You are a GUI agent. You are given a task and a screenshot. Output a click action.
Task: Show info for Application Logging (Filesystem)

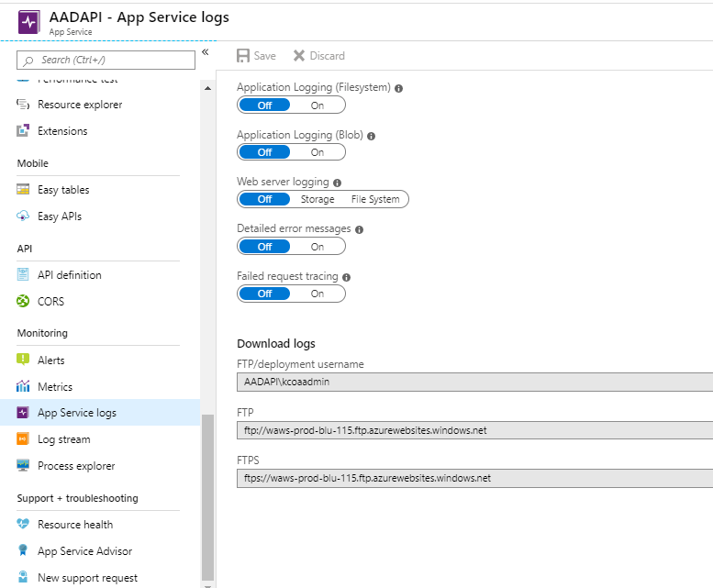tap(399, 89)
